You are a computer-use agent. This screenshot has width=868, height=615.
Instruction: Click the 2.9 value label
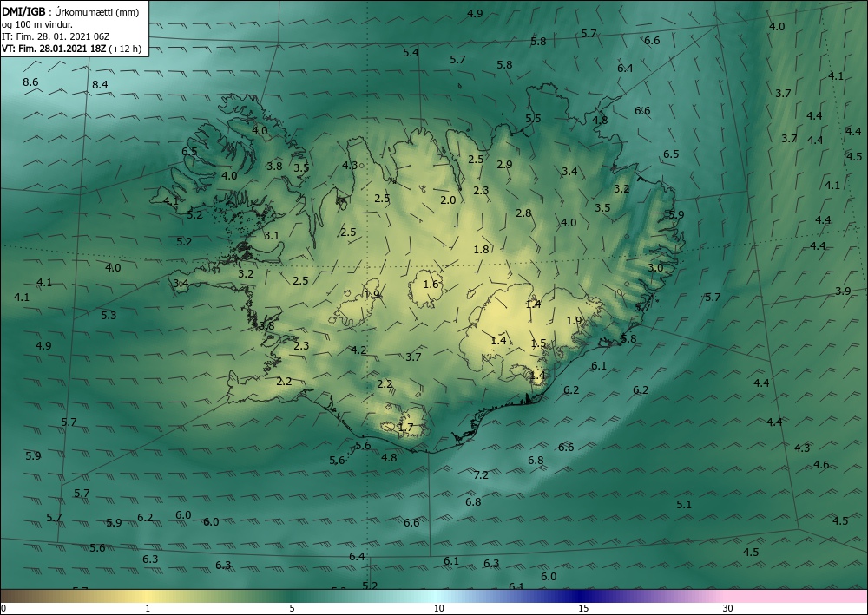click(x=504, y=164)
